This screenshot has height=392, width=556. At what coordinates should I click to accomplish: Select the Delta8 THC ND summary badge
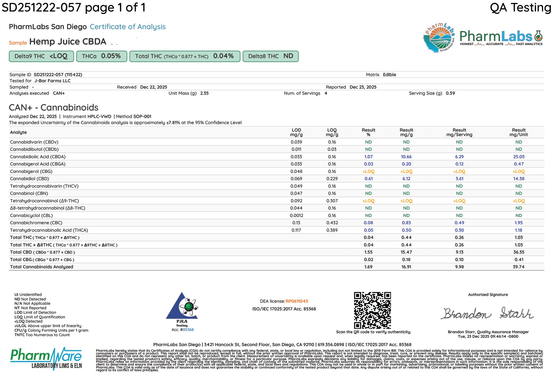click(270, 56)
